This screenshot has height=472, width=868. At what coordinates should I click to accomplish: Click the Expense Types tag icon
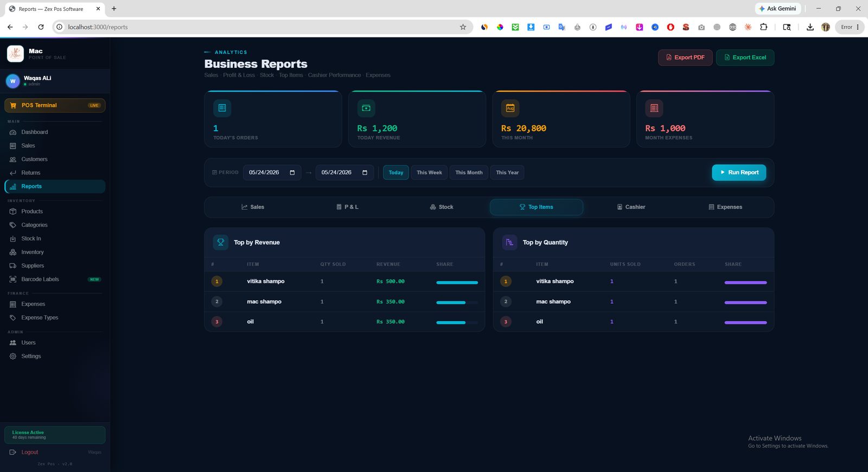13,318
